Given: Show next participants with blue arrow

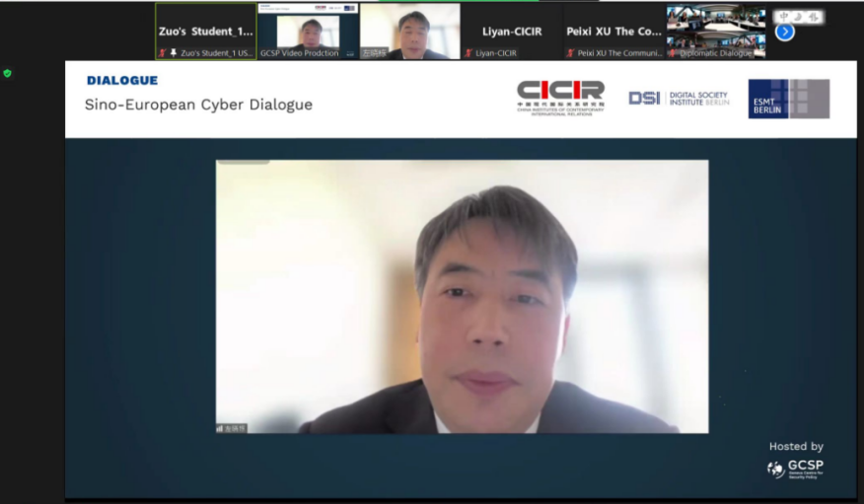Looking at the screenshot, I should [x=785, y=32].
